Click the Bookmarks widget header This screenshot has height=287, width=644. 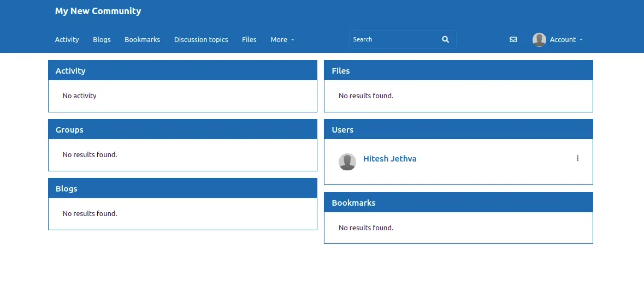tap(458, 202)
